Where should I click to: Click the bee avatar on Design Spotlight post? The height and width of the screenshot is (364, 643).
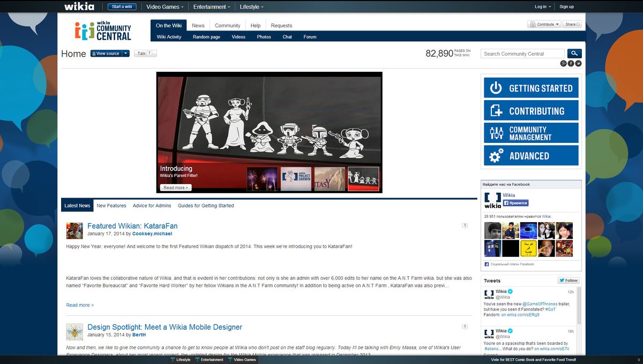[x=74, y=332]
